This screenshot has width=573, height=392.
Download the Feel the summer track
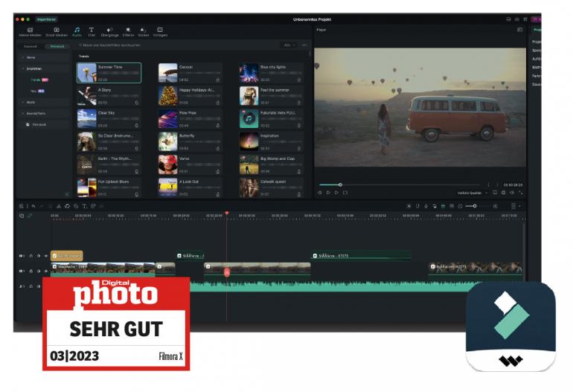299,103
